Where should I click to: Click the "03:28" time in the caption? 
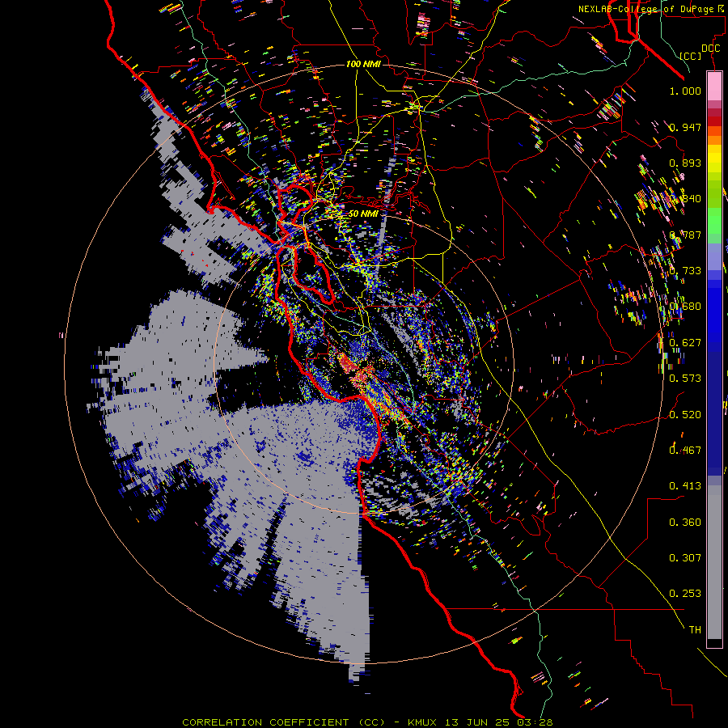click(535, 722)
